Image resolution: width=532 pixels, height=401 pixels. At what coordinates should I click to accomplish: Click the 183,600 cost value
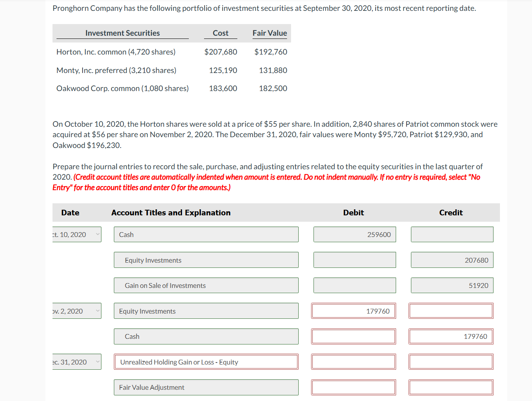[x=223, y=88]
